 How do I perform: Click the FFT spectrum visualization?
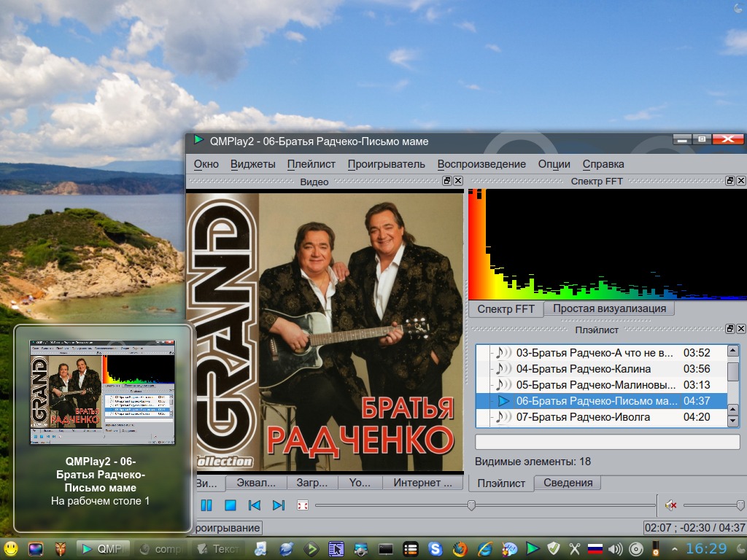tap(608, 244)
